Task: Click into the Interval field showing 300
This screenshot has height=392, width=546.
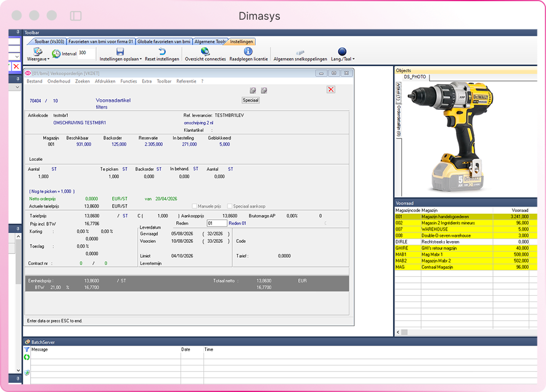Action: point(86,53)
